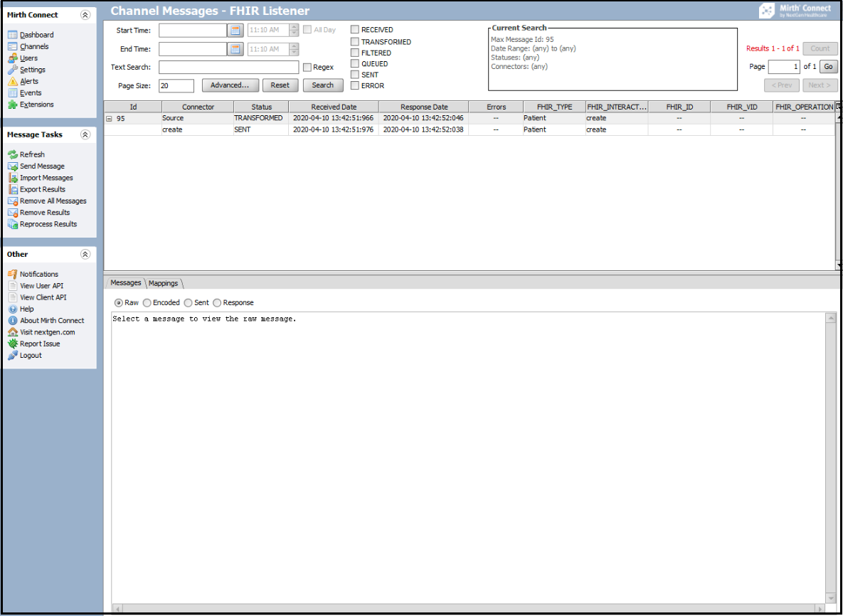Image resolution: width=843 pixels, height=616 pixels.
Task: Click the Remove Results icon
Action: click(12, 212)
